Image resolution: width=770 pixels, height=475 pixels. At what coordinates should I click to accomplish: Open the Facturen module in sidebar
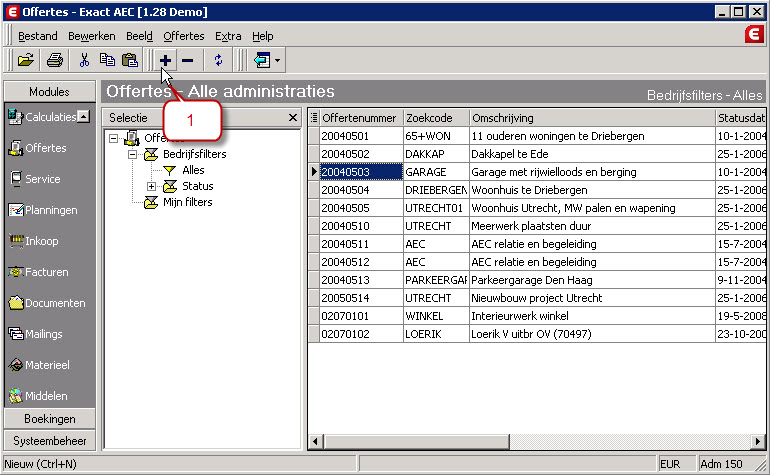point(46,272)
